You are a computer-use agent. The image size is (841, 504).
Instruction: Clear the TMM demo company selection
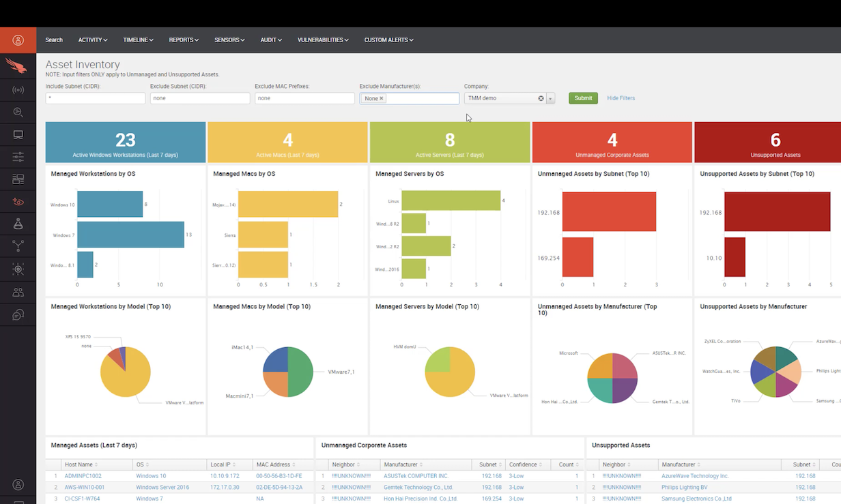pyautogui.click(x=541, y=98)
